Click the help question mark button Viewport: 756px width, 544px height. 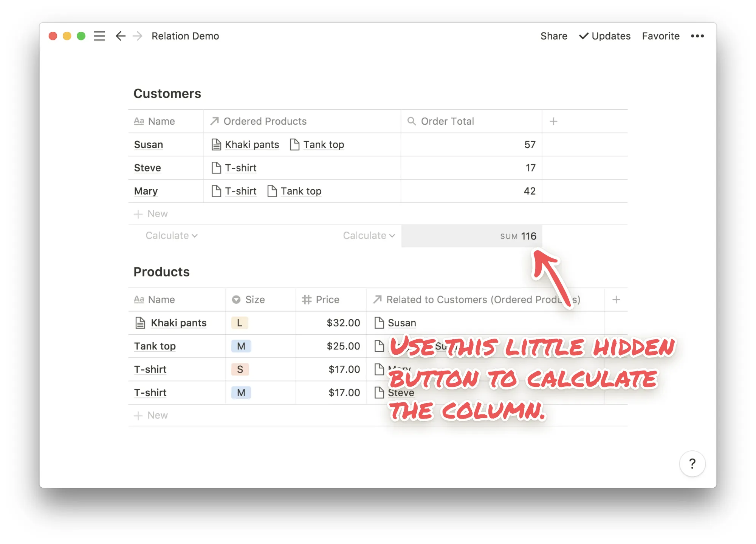(x=692, y=464)
